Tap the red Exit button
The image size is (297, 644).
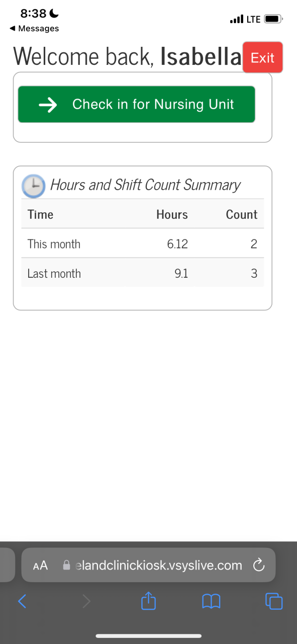pyautogui.click(x=263, y=57)
